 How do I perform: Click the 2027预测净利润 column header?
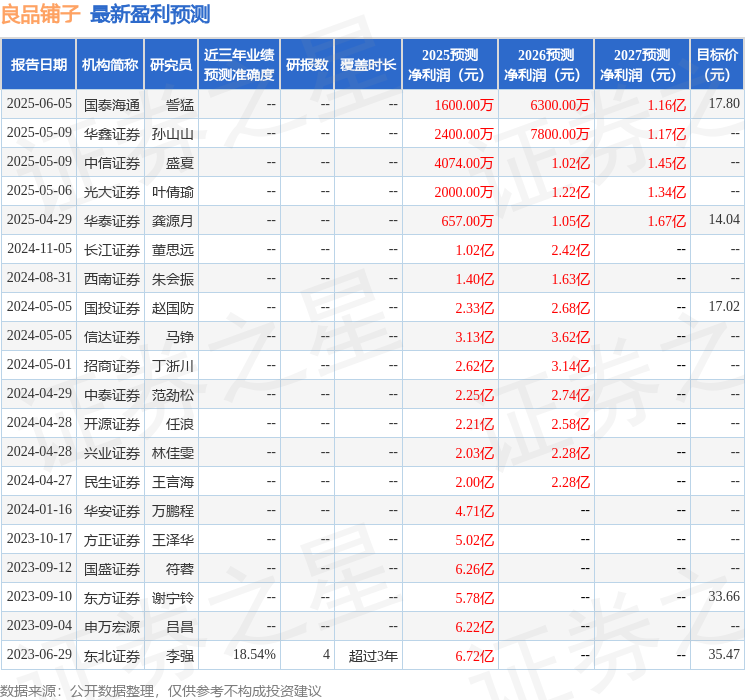tap(642, 64)
